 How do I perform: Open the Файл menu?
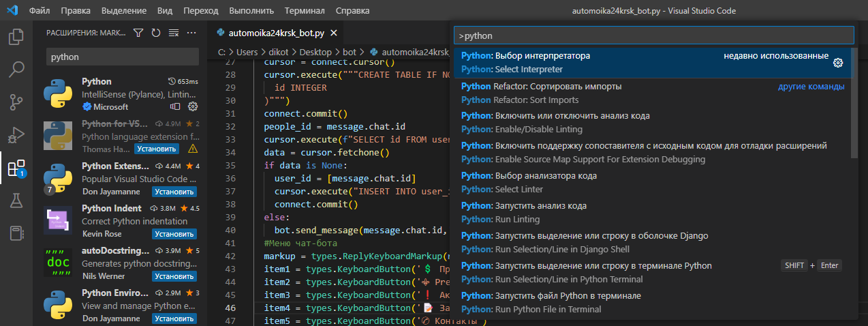tap(40, 11)
